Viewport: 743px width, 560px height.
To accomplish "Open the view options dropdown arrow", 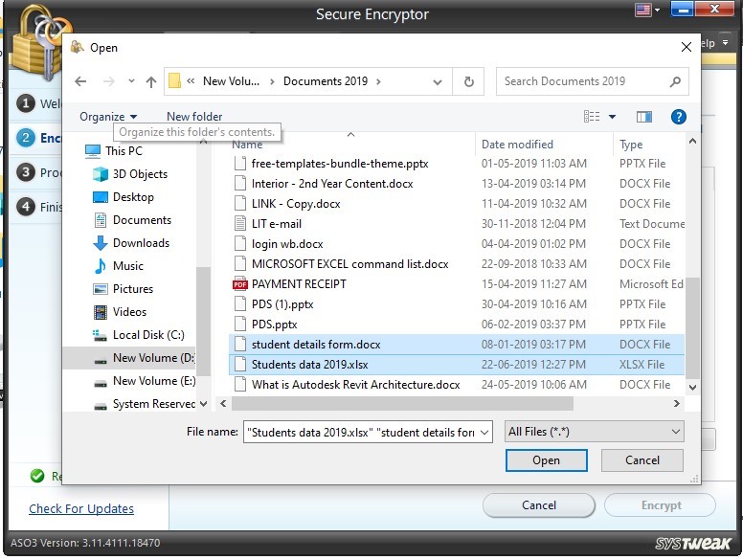I will pos(612,117).
